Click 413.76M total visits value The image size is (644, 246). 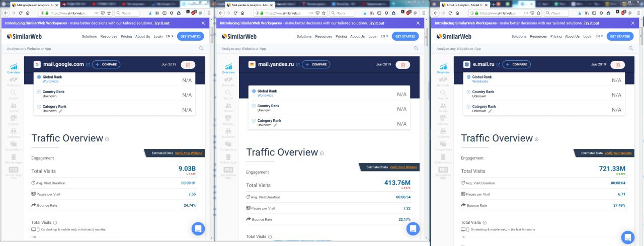pyautogui.click(x=396, y=183)
